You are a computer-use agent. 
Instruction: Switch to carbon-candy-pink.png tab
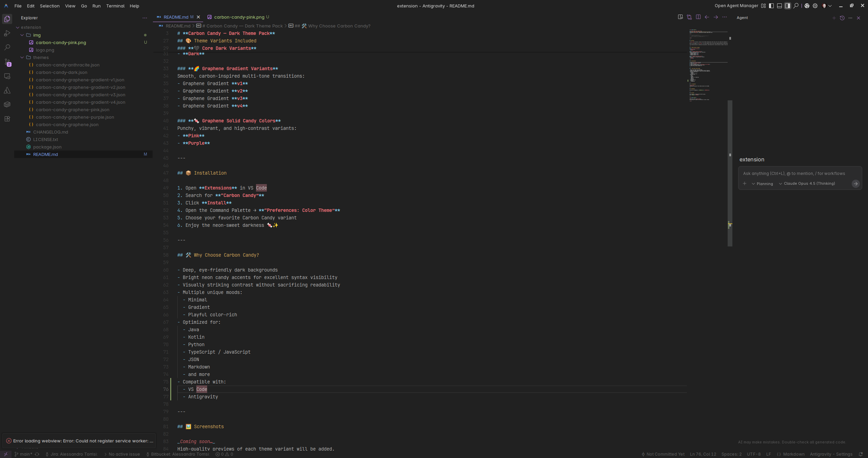tap(239, 17)
